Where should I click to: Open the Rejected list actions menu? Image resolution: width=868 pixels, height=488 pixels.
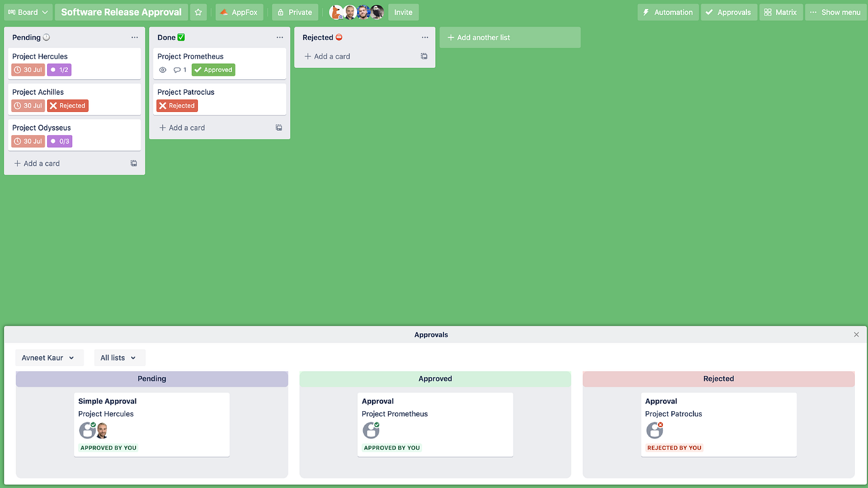424,38
